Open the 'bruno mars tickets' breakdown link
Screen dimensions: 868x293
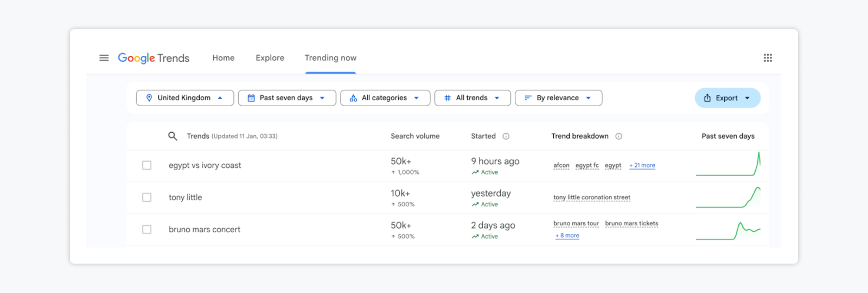631,224
